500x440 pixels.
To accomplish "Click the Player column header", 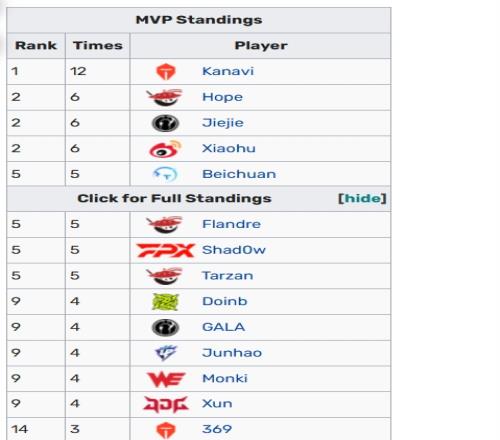I will pyautogui.click(x=261, y=46).
